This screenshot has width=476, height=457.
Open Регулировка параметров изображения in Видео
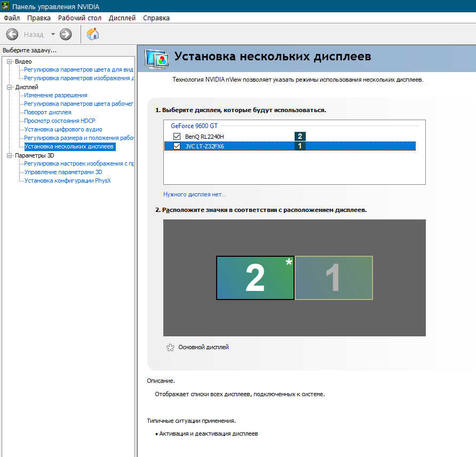click(x=79, y=78)
